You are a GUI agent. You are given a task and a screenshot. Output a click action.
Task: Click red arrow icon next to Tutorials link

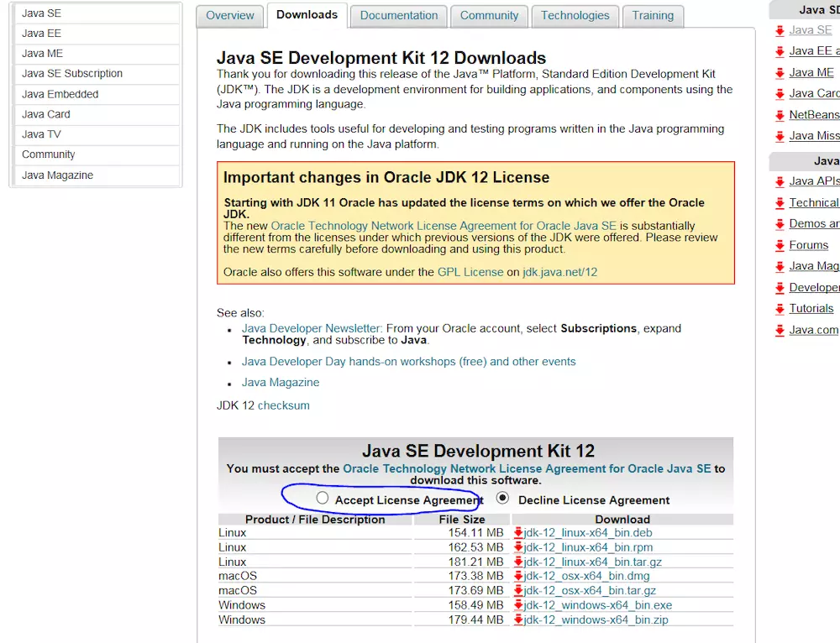point(780,309)
